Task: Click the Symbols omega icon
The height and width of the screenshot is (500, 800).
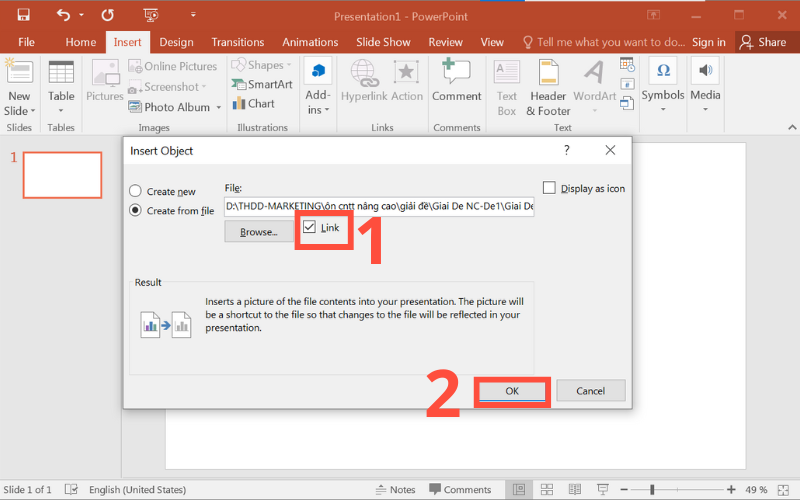Action: point(662,72)
